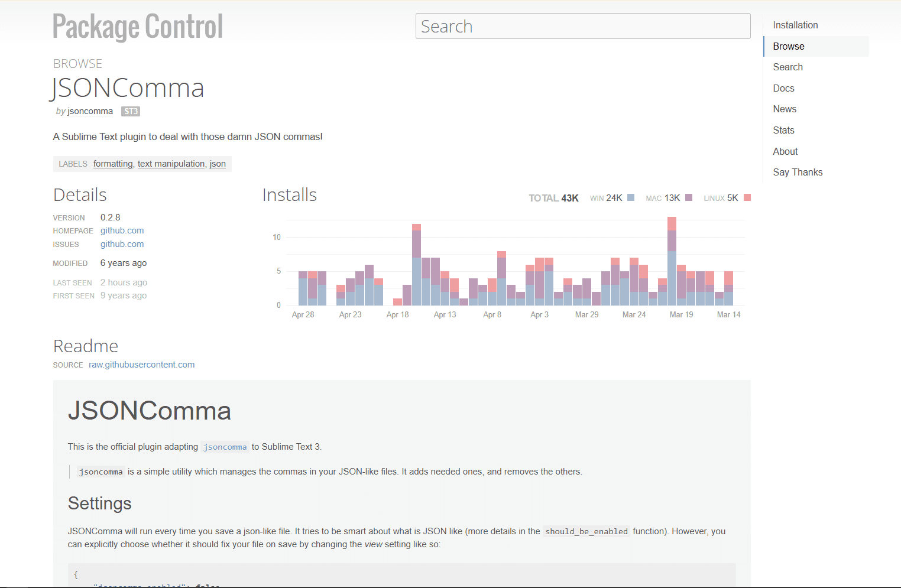Viewport: 901px width, 588px height.
Task: Select the tallest bar near Mar 19
Action: [672, 260]
